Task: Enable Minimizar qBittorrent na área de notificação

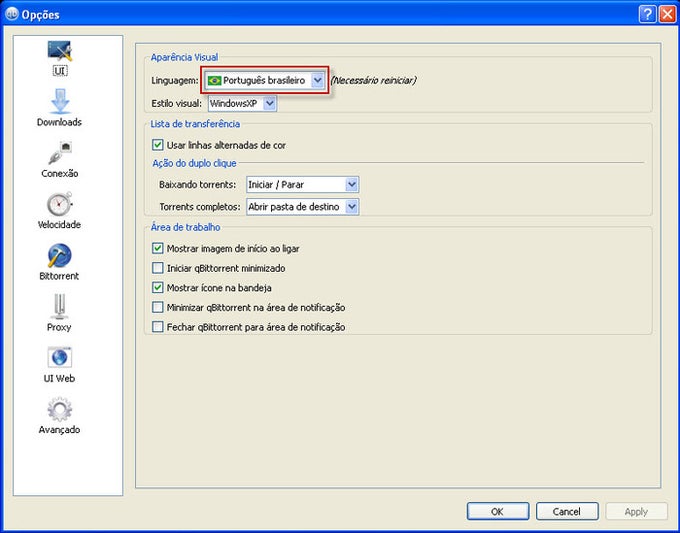Action: 158,307
